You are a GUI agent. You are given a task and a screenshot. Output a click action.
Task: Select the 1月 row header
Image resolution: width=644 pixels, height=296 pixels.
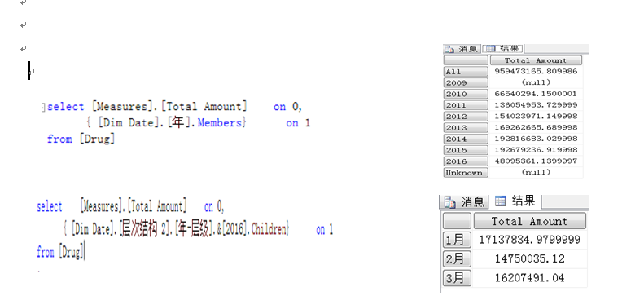(x=457, y=240)
